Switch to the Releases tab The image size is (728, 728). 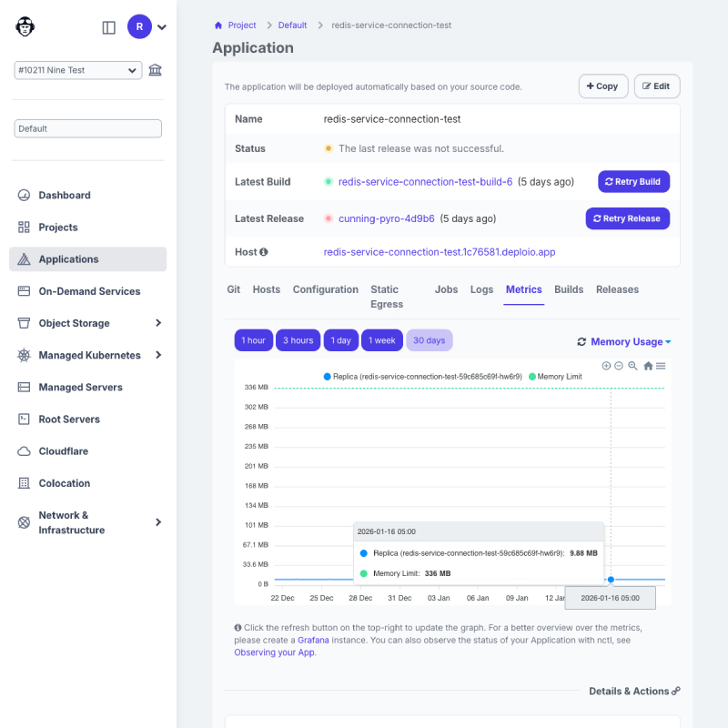coord(617,289)
